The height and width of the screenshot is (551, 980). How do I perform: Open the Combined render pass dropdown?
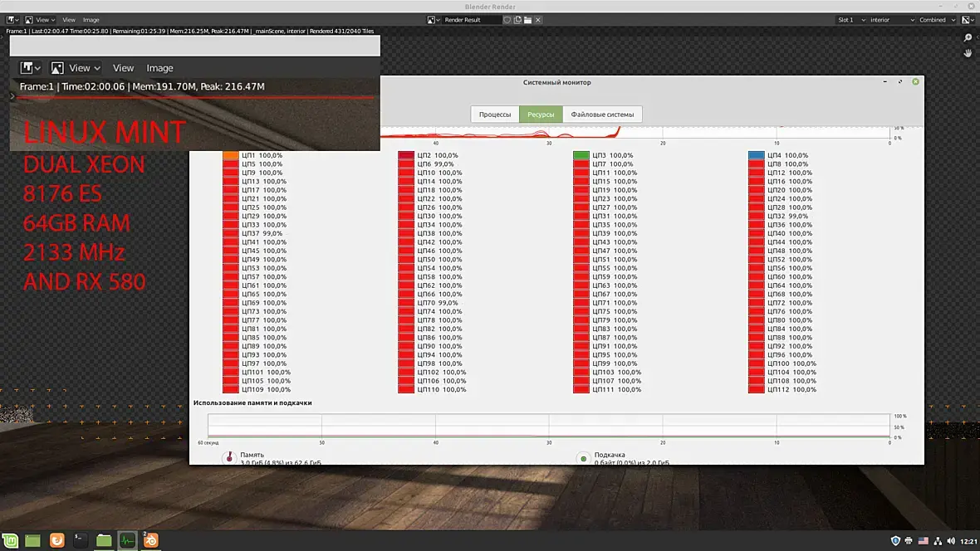[937, 20]
